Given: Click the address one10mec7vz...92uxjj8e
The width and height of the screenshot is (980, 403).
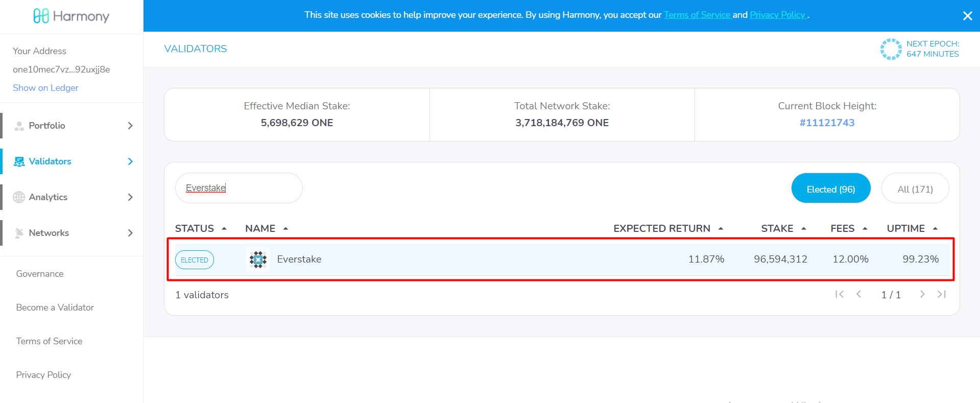Looking at the screenshot, I should coord(61,69).
